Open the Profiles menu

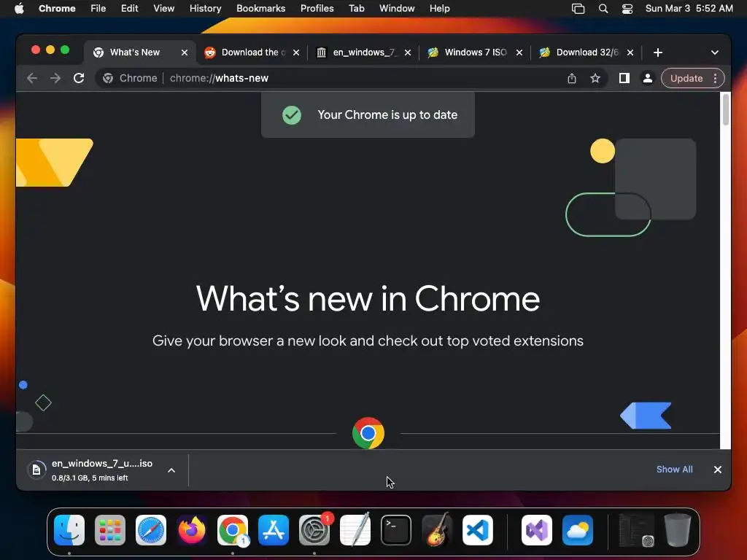point(317,9)
